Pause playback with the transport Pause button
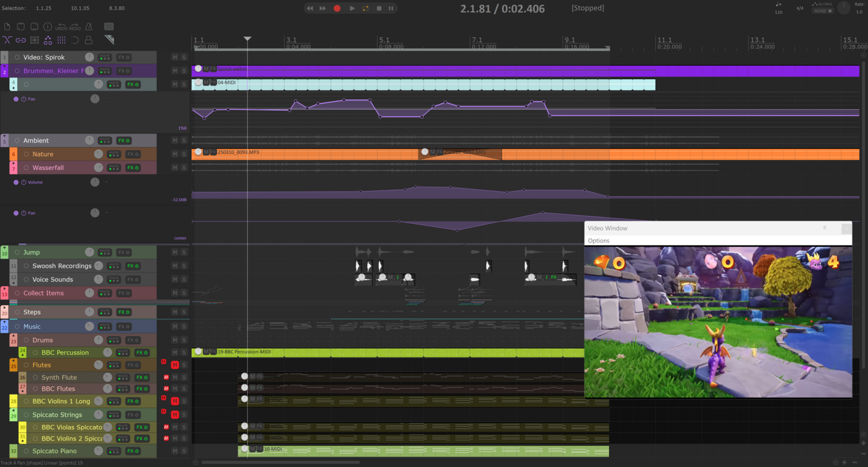 pyautogui.click(x=391, y=8)
